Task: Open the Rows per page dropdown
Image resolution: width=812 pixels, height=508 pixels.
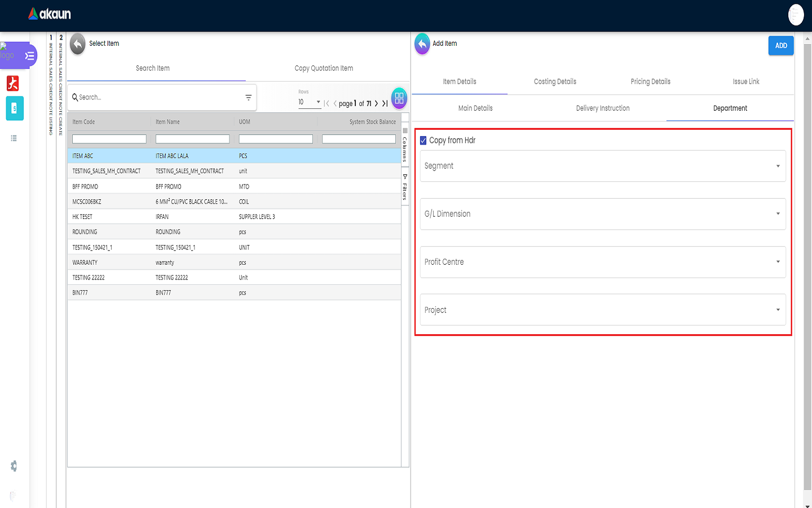Action: pyautogui.click(x=310, y=102)
